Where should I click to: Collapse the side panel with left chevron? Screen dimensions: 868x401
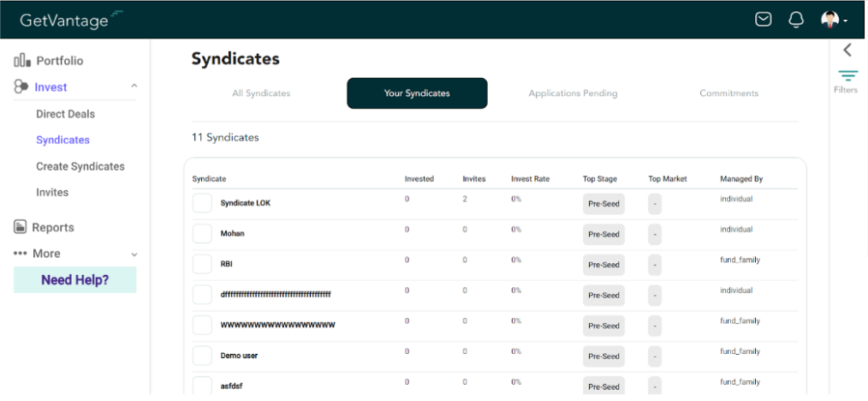[847, 50]
